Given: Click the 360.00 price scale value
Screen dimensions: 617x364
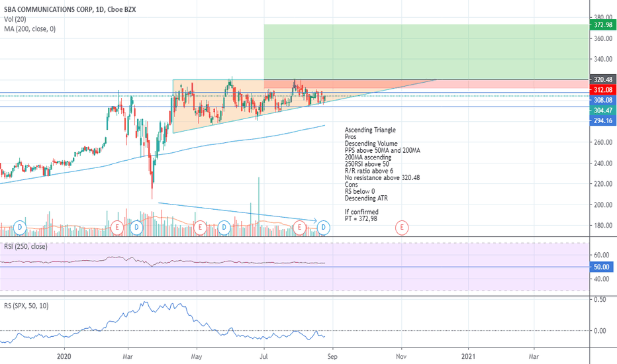Looking at the screenshot, I should click(x=603, y=38).
